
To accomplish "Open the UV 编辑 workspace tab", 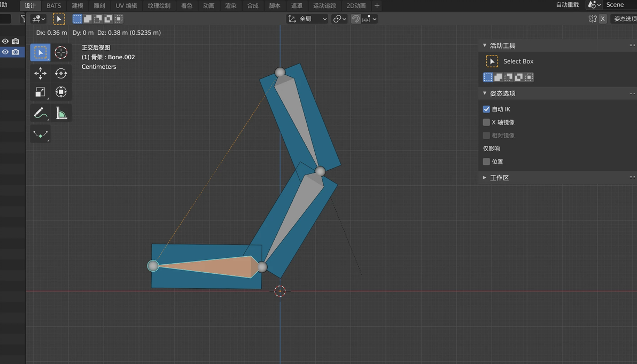I will (x=126, y=5).
